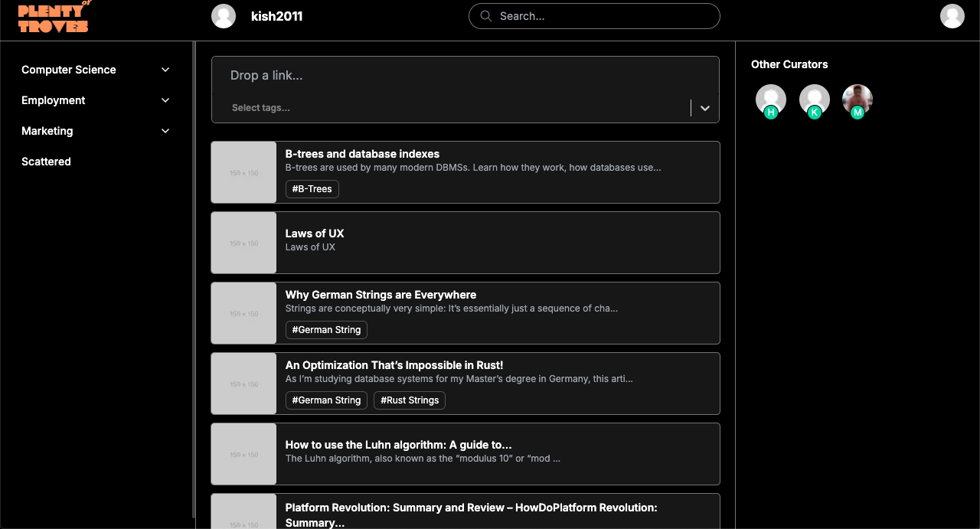
Task: Open An Optimization That's Impossible in Rust
Action: (x=394, y=365)
